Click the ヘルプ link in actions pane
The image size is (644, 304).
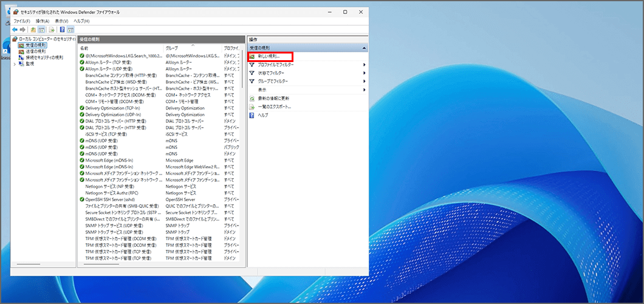262,115
